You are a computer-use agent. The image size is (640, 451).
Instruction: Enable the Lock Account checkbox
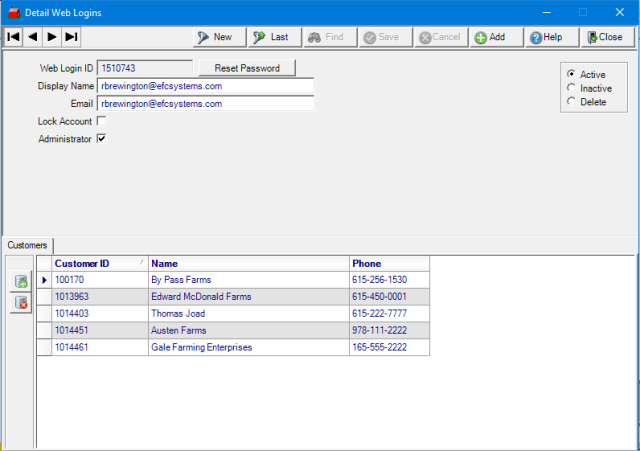tap(101, 121)
